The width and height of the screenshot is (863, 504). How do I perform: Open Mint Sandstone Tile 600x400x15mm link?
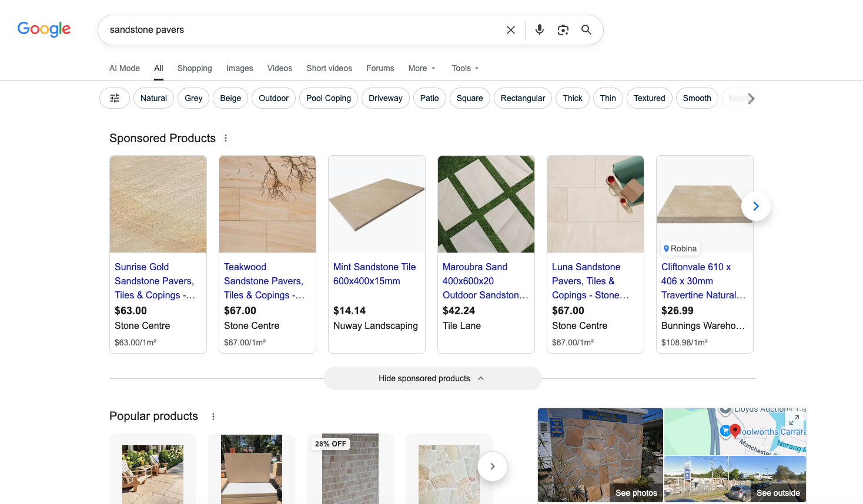(x=374, y=274)
